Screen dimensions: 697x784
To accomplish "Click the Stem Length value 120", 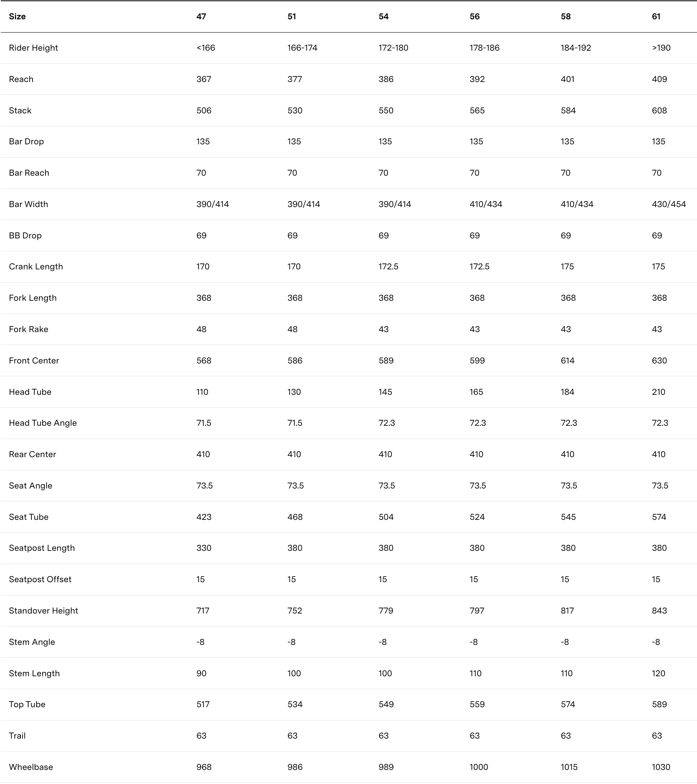I will click(x=658, y=673).
